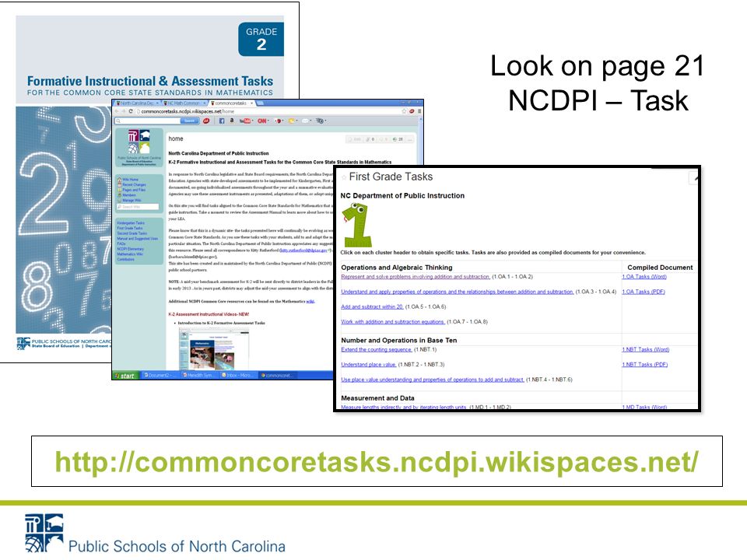This screenshot has height=560, width=747.
Task: Click the Public Schools of North Carolina footer logo
Action: pyautogui.click(x=155, y=534)
